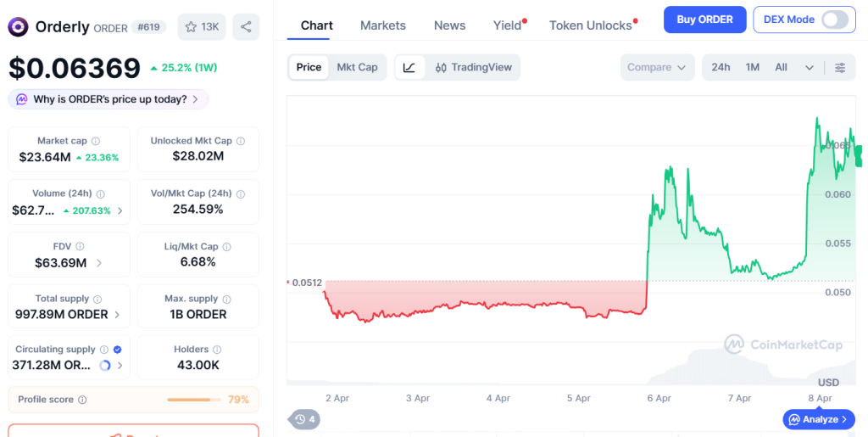Select the line chart type icon
The width and height of the screenshot is (868, 437).
click(409, 68)
